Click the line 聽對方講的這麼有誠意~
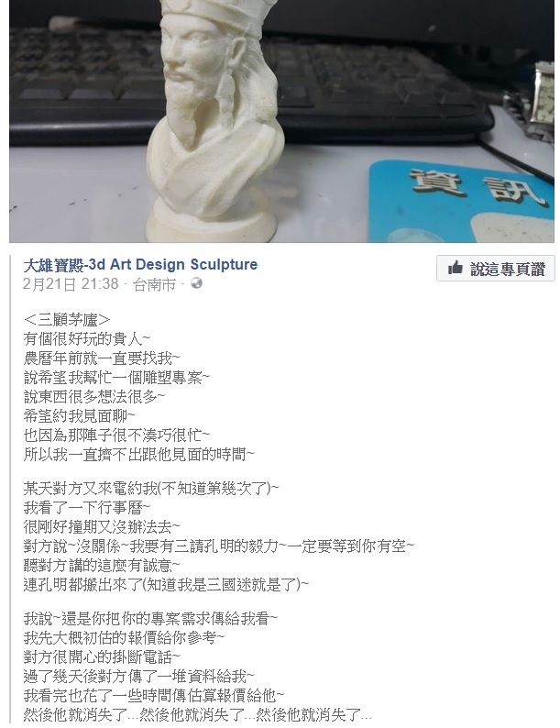 (102, 565)
